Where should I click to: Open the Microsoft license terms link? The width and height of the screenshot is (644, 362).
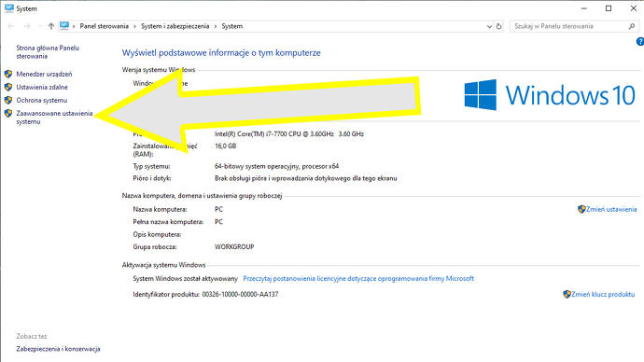pos(358,278)
